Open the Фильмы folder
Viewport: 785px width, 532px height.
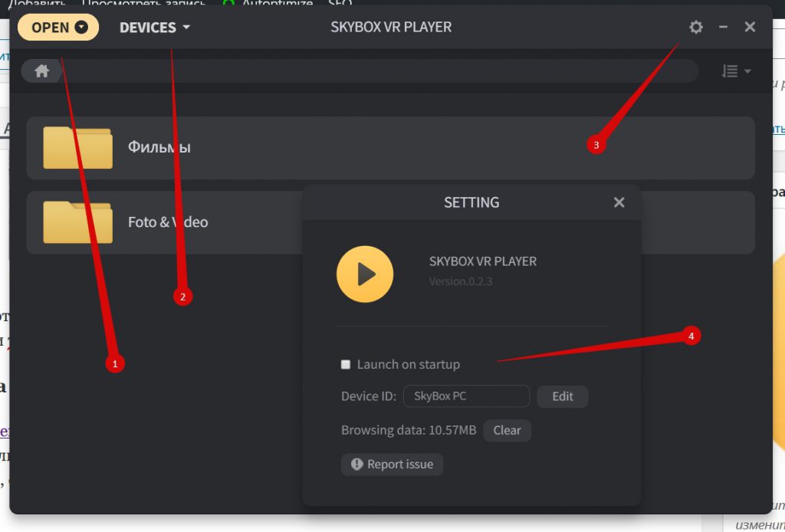[159, 147]
